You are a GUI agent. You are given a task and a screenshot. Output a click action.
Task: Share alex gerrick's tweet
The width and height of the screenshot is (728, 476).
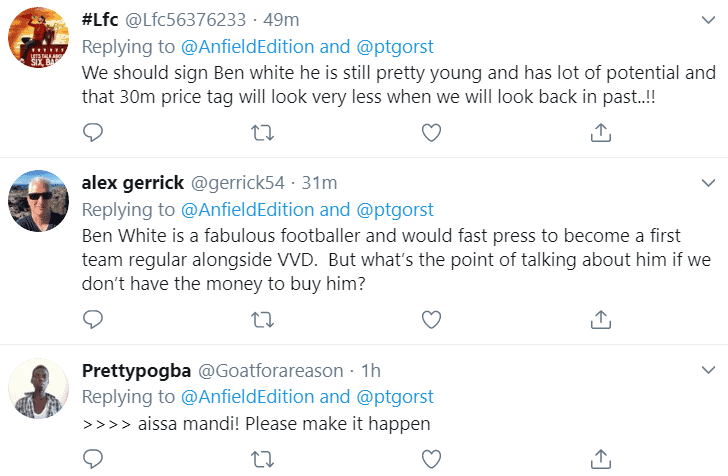pyautogui.click(x=601, y=320)
